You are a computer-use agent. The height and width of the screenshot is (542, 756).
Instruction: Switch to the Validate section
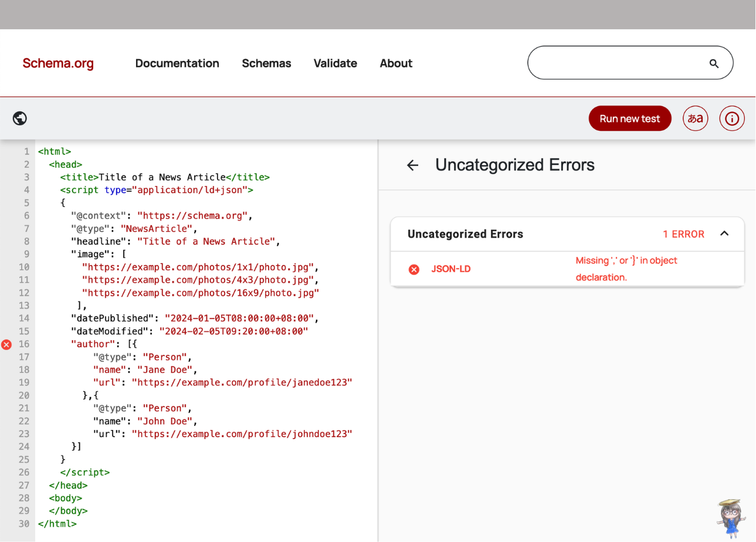coord(335,63)
